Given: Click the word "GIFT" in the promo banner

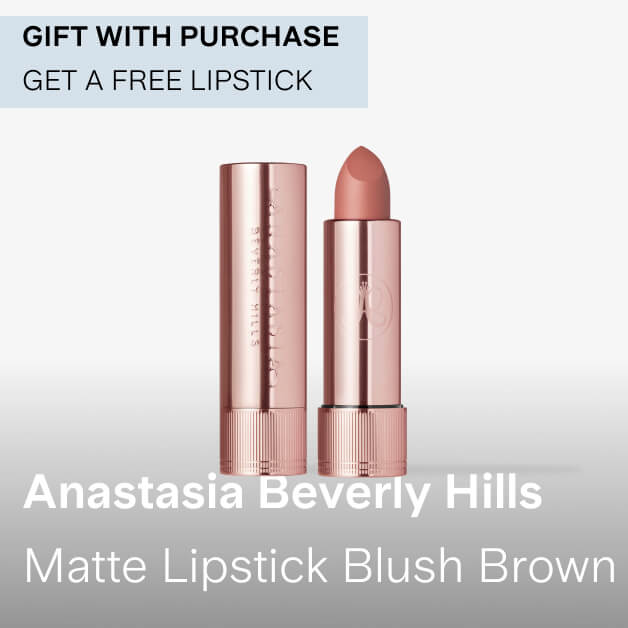Looking at the screenshot, I should tap(55, 36).
